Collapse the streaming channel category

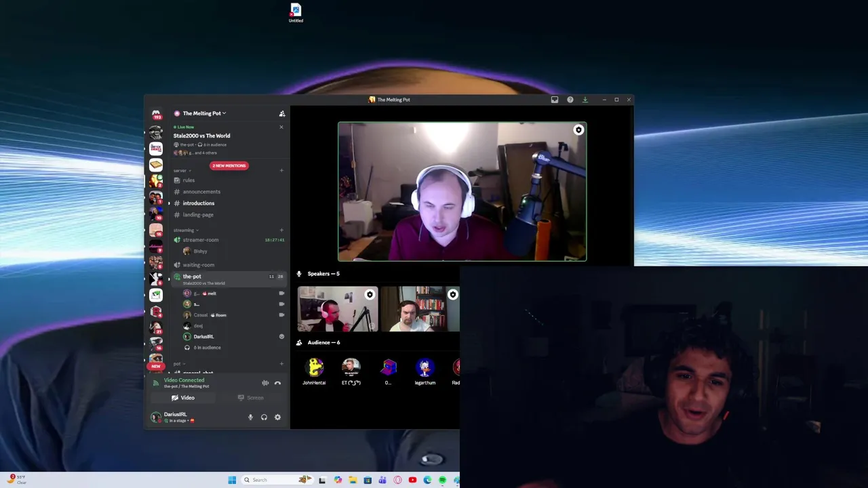tap(186, 230)
